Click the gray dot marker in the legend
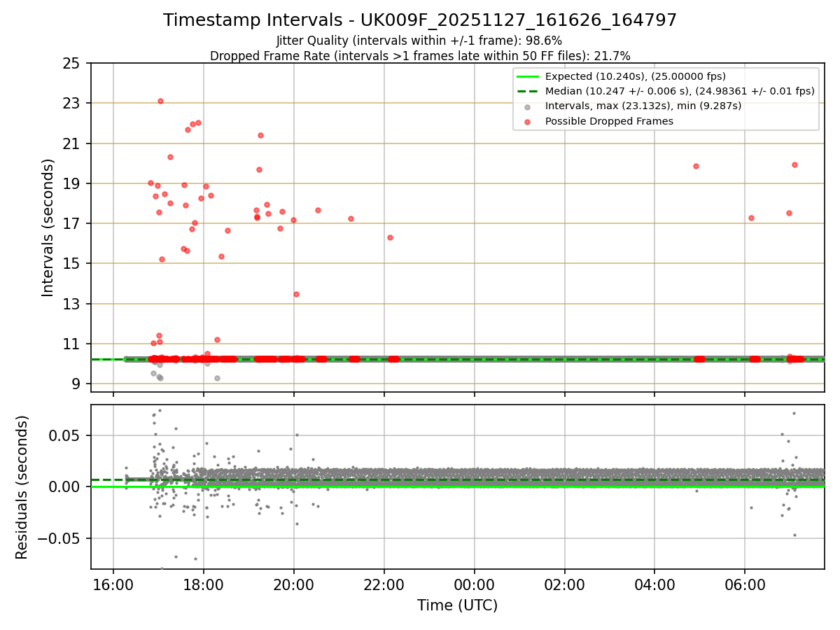840x630 pixels. (x=527, y=107)
